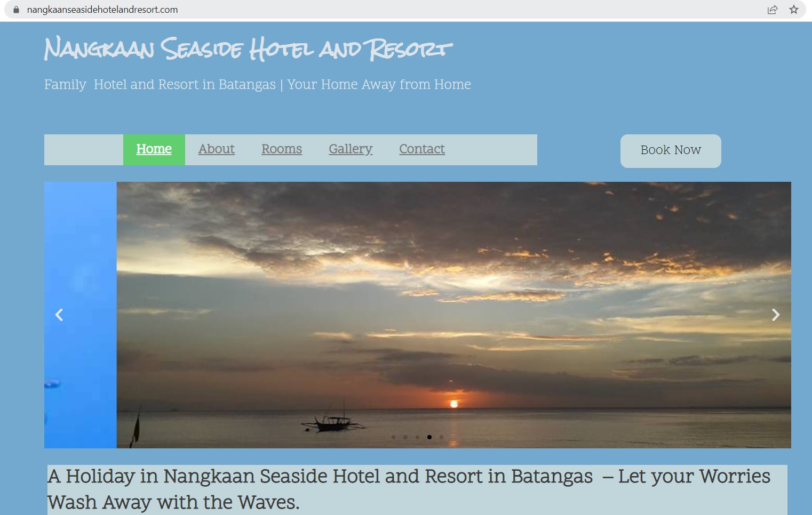Click the address bar URL field
Viewport: 812px width, 515px height.
click(102, 10)
